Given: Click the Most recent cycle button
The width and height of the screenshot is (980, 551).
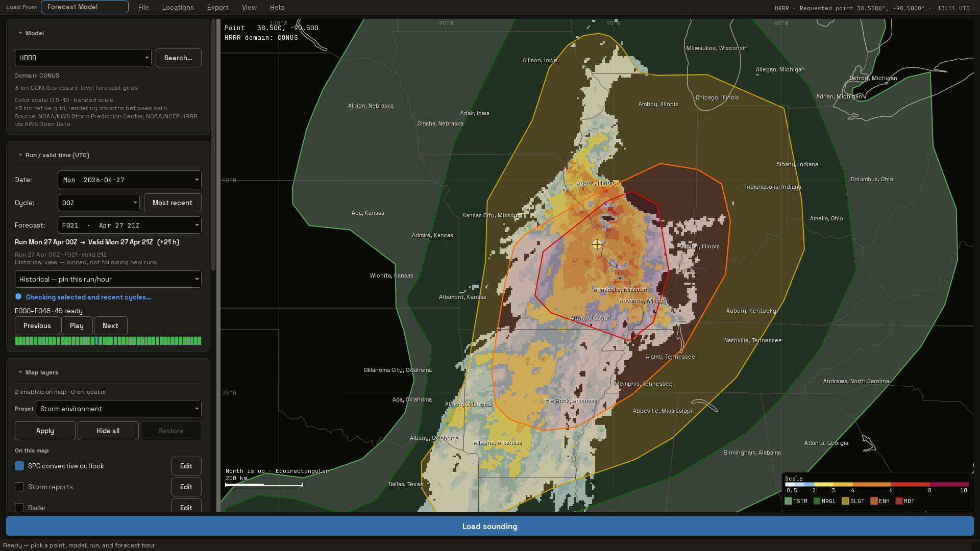Looking at the screenshot, I should click(x=173, y=203).
